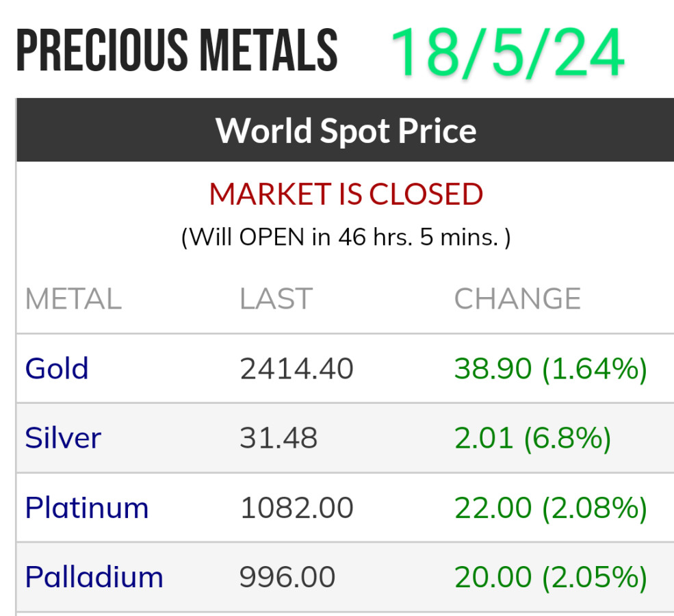
Task: Open the Palladium metal link
Action: (94, 577)
